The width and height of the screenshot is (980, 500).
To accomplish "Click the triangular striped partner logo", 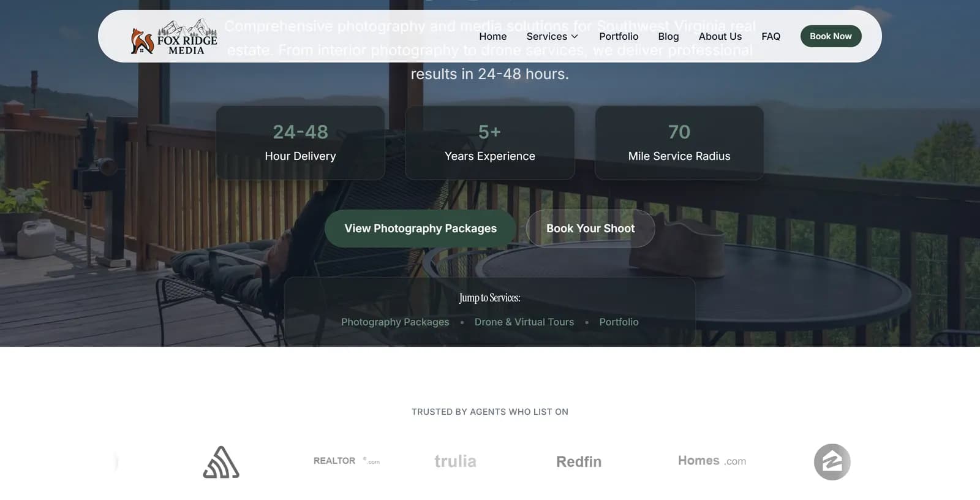I will [221, 462].
